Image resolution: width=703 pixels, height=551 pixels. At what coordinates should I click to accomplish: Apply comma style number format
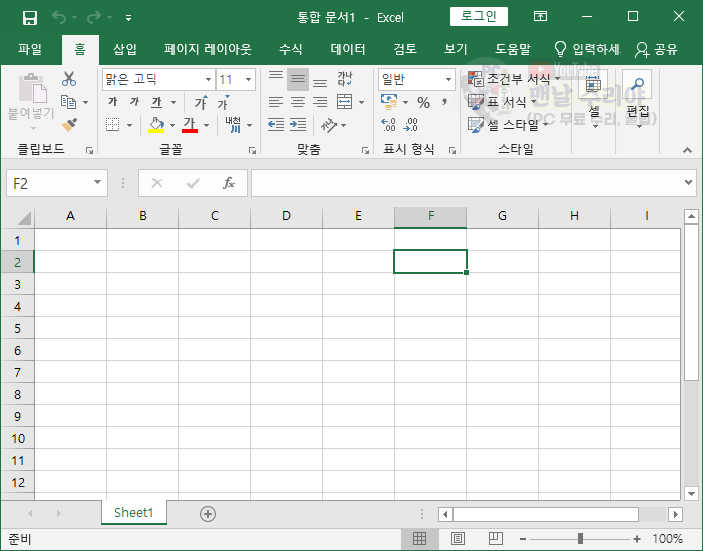tap(444, 102)
